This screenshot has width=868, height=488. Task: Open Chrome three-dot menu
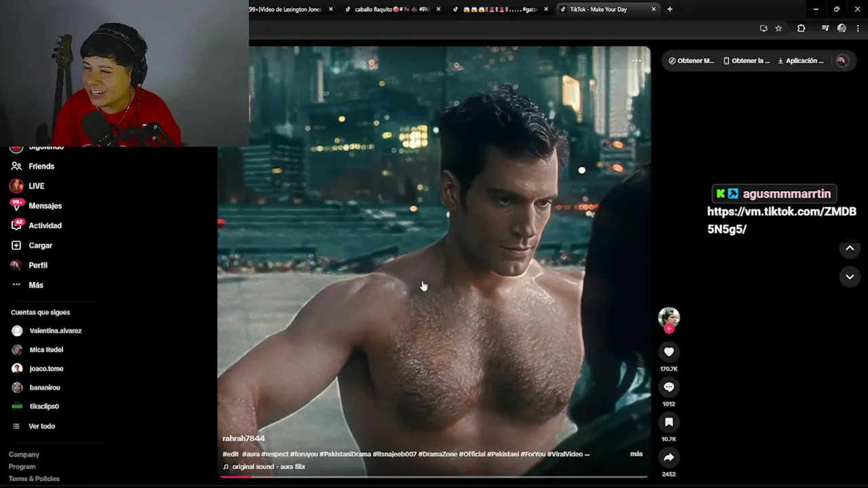(x=858, y=28)
